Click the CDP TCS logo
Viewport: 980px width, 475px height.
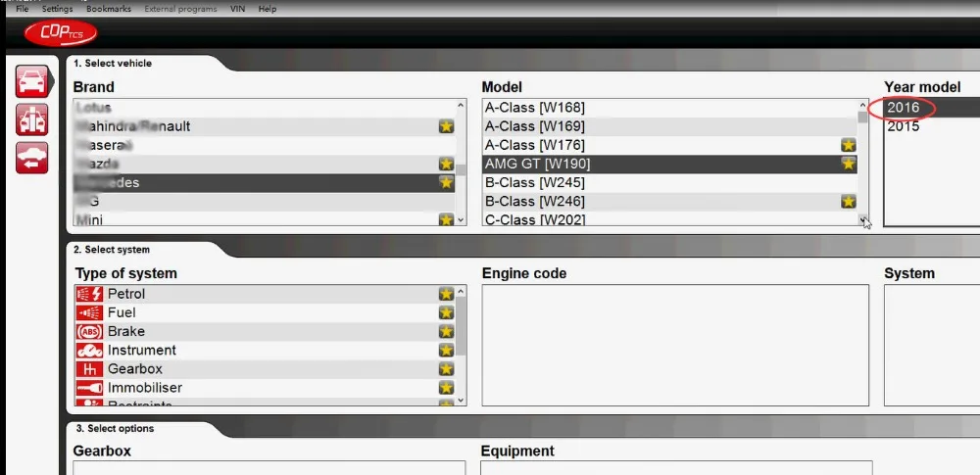pyautogui.click(x=61, y=33)
